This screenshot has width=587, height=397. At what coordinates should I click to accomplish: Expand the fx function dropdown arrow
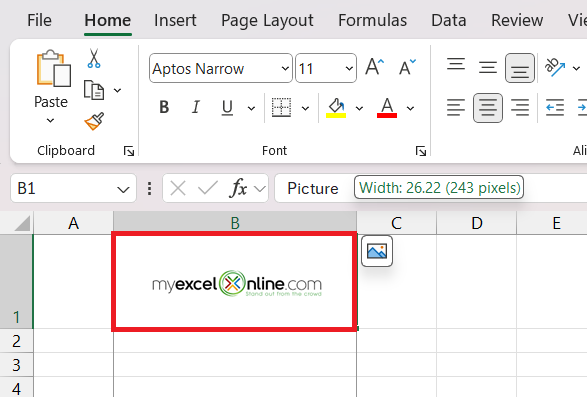coord(259,188)
